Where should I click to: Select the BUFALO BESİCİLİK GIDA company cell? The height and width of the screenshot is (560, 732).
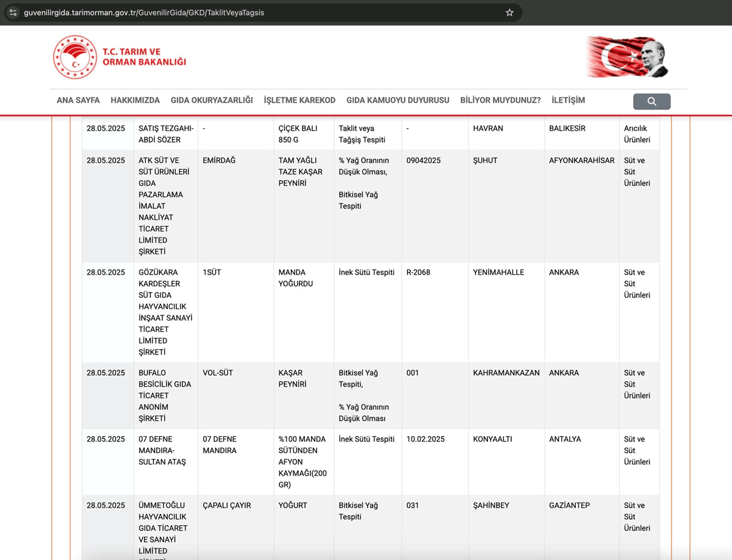[166, 396]
